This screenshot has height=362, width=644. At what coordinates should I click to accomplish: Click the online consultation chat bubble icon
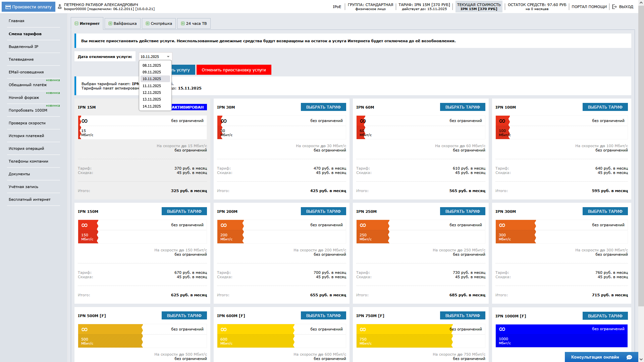pos(629,357)
